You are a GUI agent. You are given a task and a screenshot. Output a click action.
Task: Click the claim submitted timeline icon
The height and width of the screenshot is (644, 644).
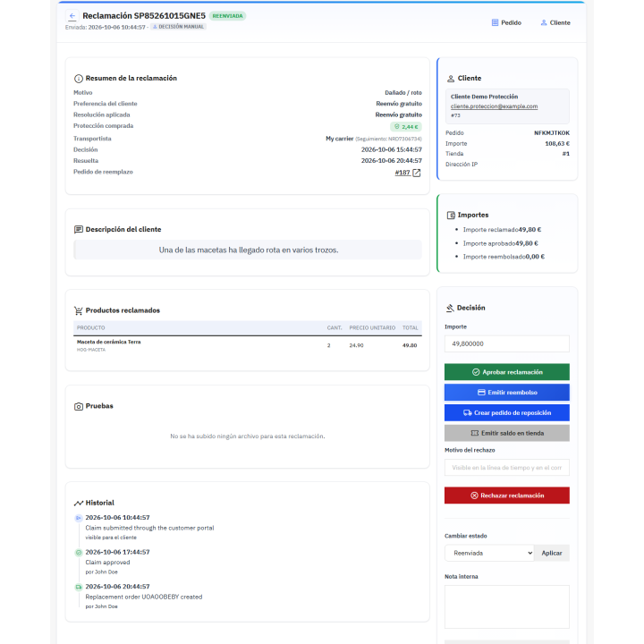point(79,518)
